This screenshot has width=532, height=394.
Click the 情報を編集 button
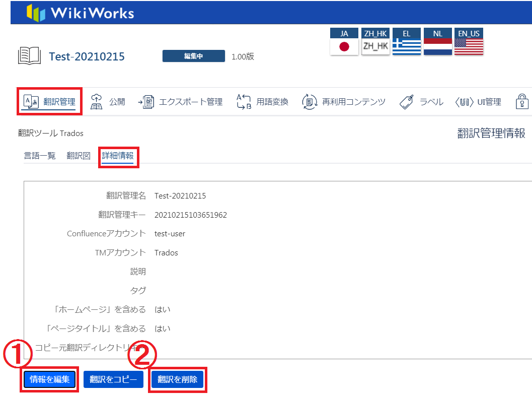click(49, 379)
